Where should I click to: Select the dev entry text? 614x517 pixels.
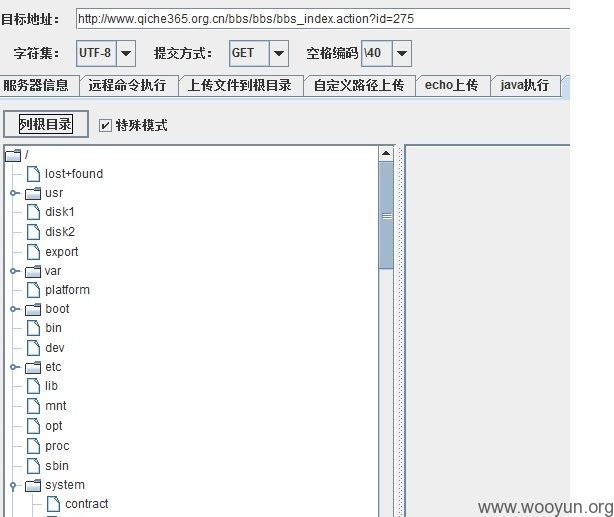pyautogui.click(x=55, y=348)
